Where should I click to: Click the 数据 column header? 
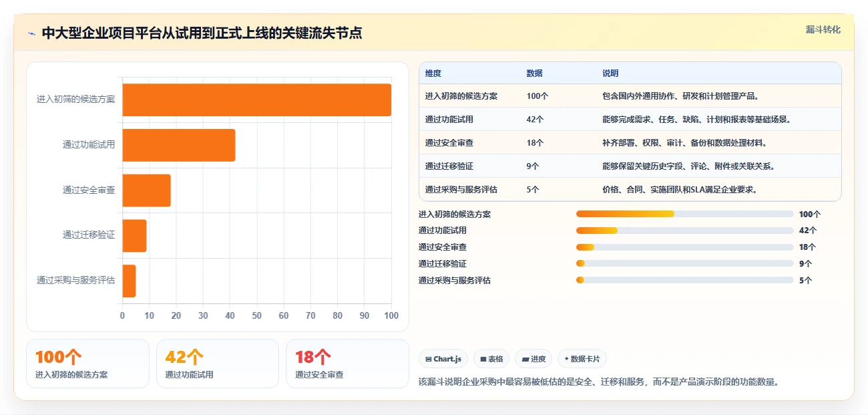pyautogui.click(x=534, y=74)
